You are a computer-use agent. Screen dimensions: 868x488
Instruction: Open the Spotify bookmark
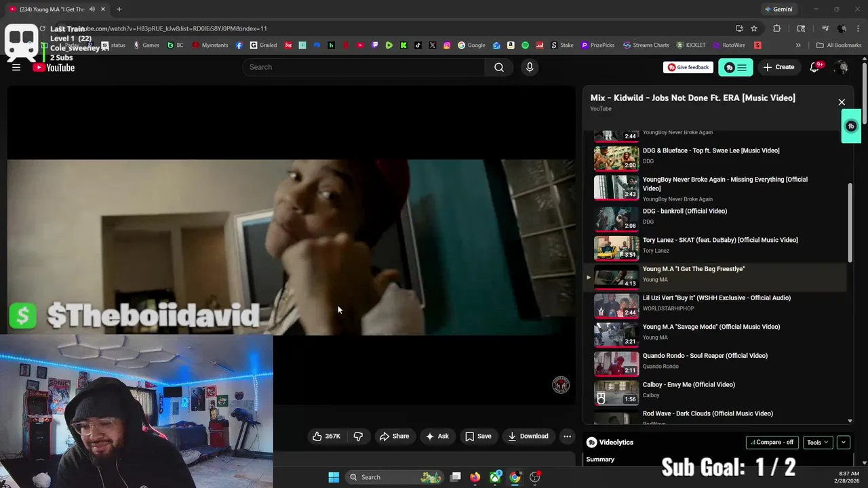point(525,45)
